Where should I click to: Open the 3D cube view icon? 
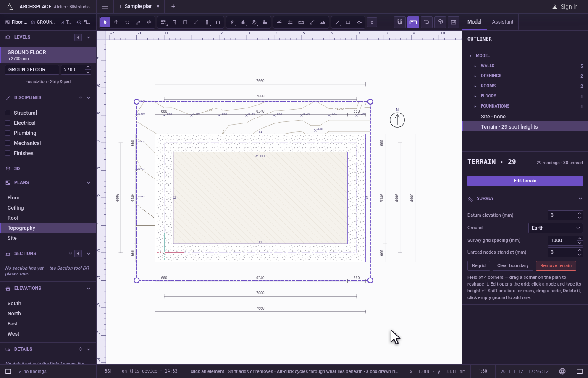coord(440,22)
